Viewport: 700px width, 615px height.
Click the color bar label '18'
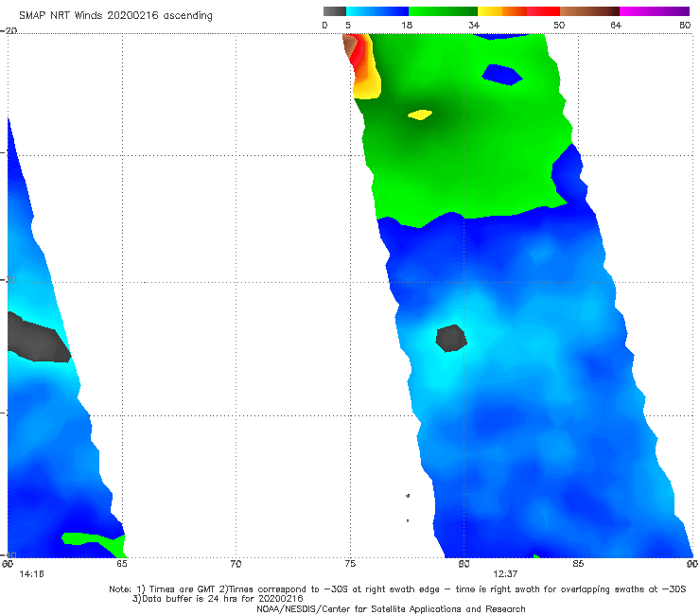407,26
